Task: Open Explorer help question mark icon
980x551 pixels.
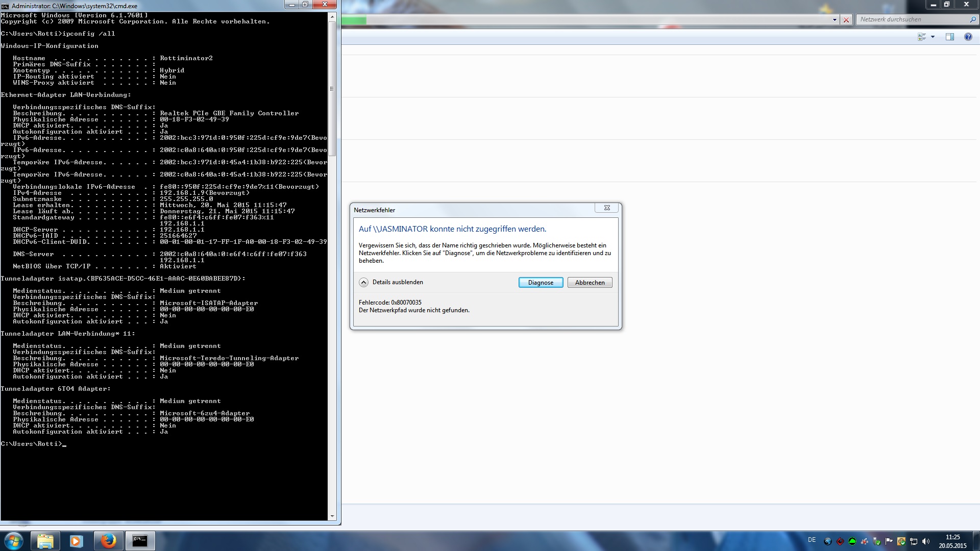Action: pyautogui.click(x=968, y=37)
